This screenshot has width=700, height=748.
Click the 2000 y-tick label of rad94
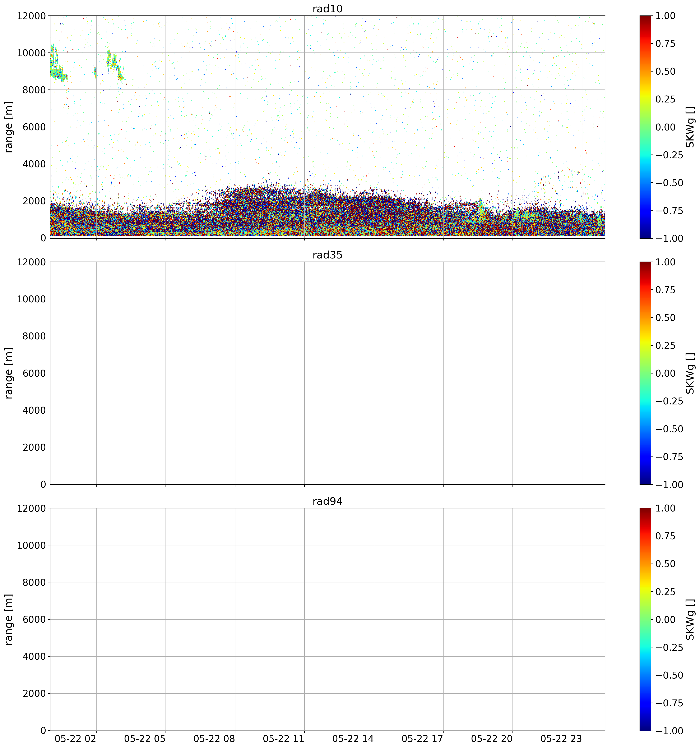tap(34, 693)
